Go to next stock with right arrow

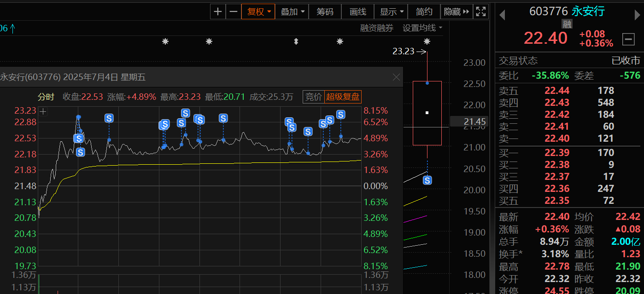click(638, 15)
